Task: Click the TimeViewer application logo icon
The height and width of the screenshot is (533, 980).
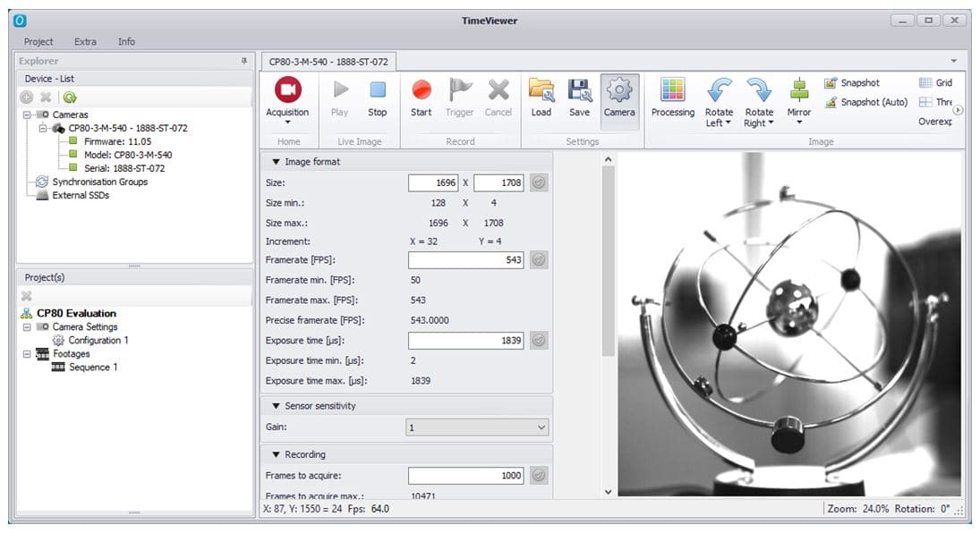Action: click(x=20, y=21)
